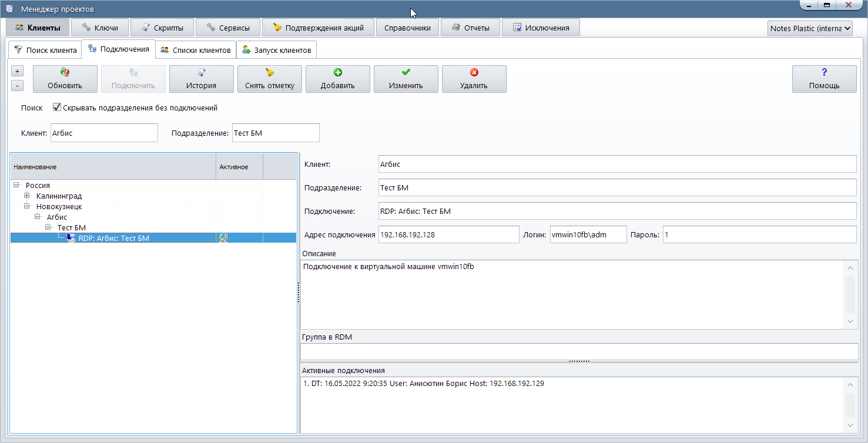Click Снять отметку broom icon
Image resolution: width=868 pixels, height=443 pixels.
coord(269,73)
